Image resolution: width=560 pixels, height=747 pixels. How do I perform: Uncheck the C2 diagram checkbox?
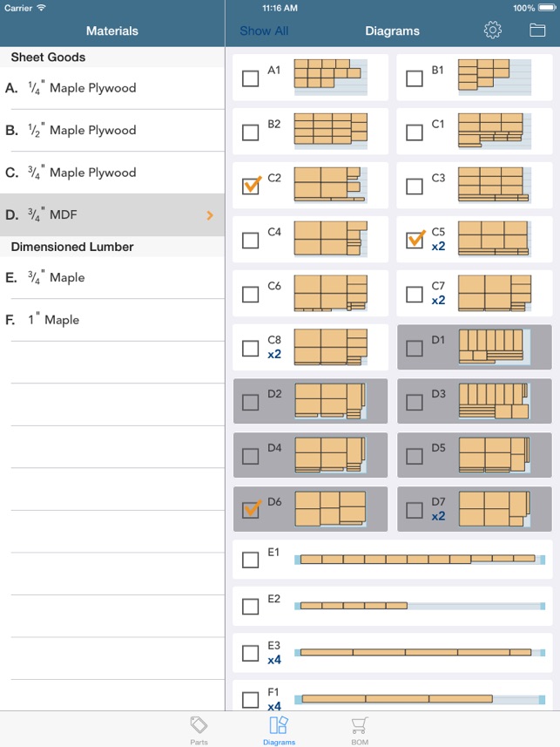point(251,186)
